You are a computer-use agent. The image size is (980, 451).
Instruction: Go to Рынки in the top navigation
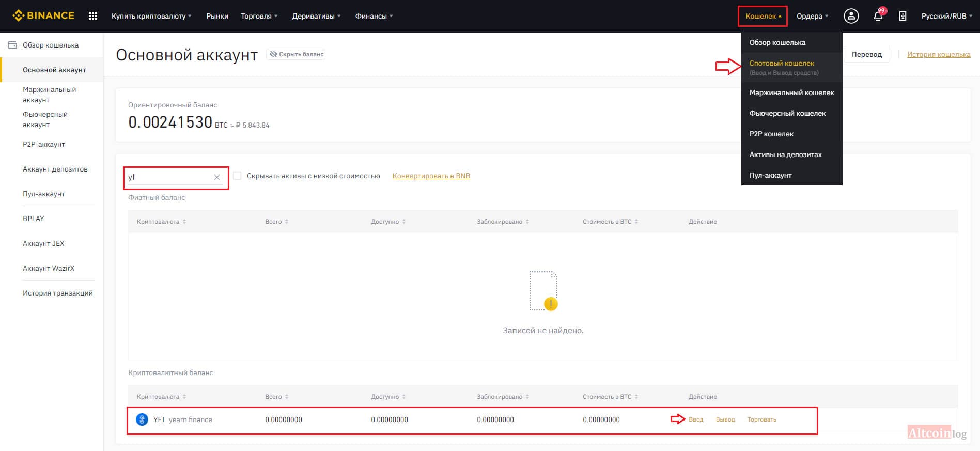(x=217, y=16)
